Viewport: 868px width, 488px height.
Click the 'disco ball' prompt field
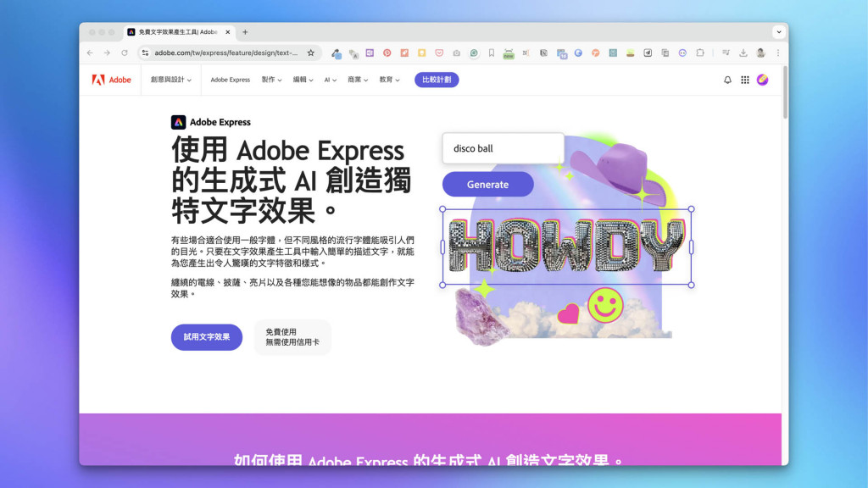504,148
